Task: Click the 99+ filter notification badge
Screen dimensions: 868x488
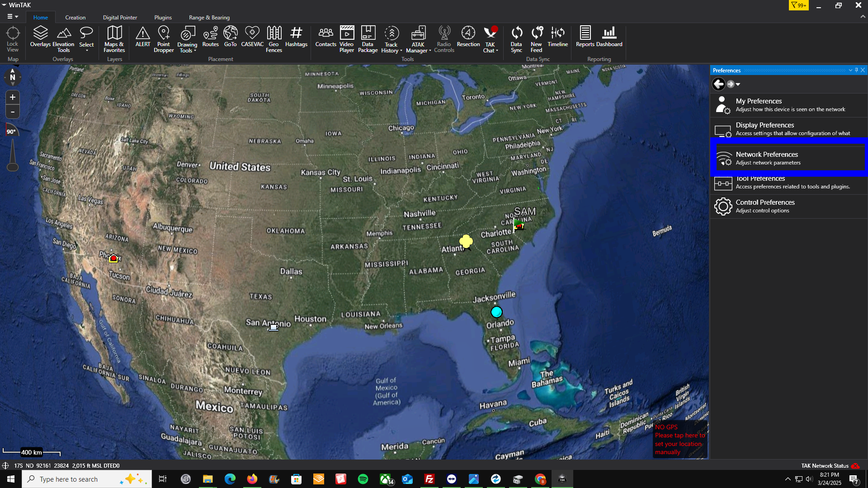Action: [x=799, y=5]
